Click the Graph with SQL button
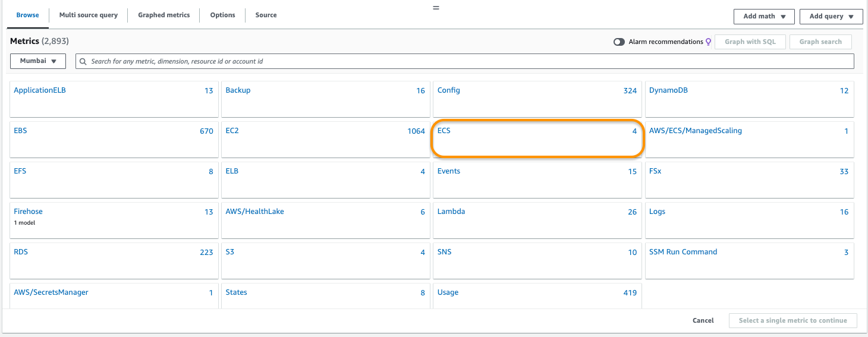Screen dimensions: 868x337 (750, 42)
